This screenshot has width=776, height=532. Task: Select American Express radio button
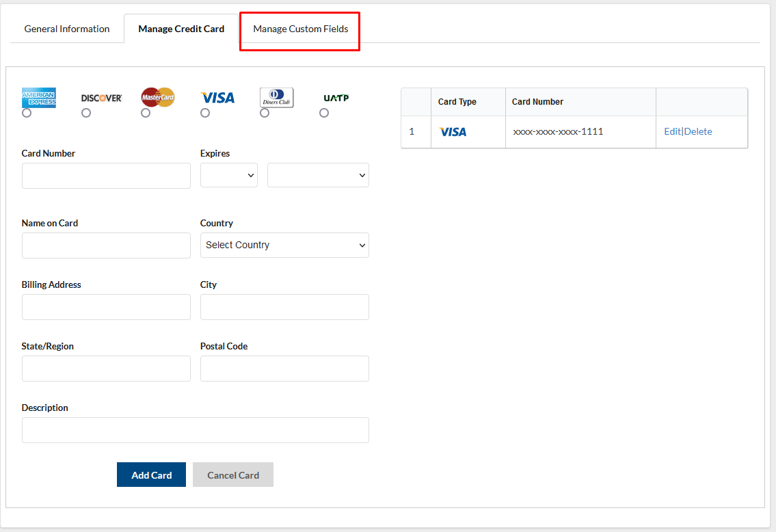tap(27, 113)
